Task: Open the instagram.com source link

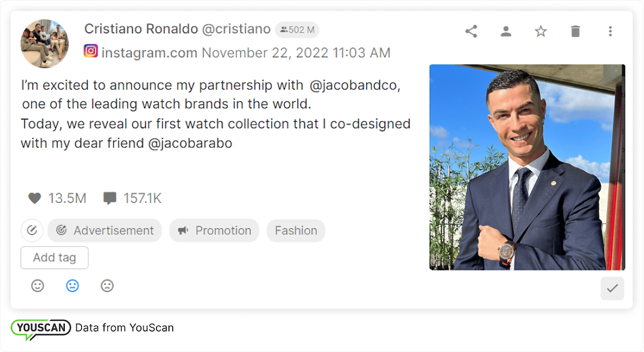Action: pos(149,52)
